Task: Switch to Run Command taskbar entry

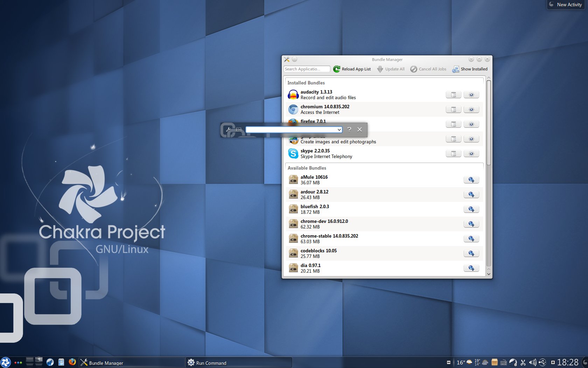Action: coord(239,363)
